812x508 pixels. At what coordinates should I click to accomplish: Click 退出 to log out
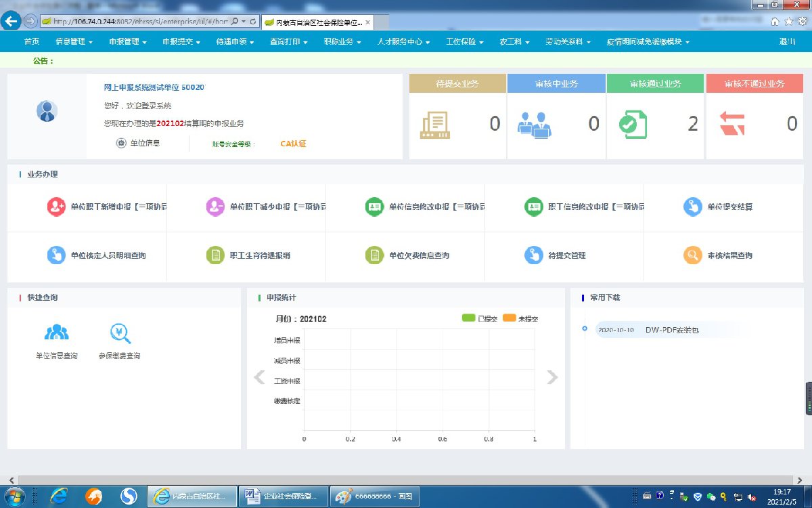(787, 42)
